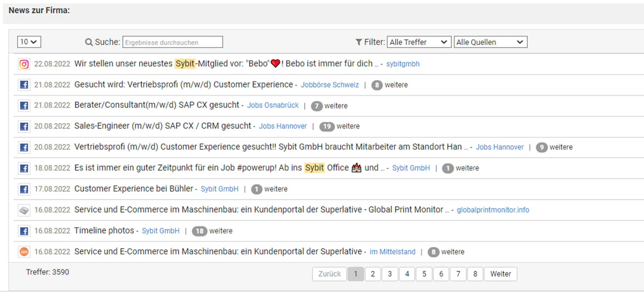This screenshot has height=292, width=644.
Task: Open Sybit GmbH link on #powerup row
Action: pos(411,168)
